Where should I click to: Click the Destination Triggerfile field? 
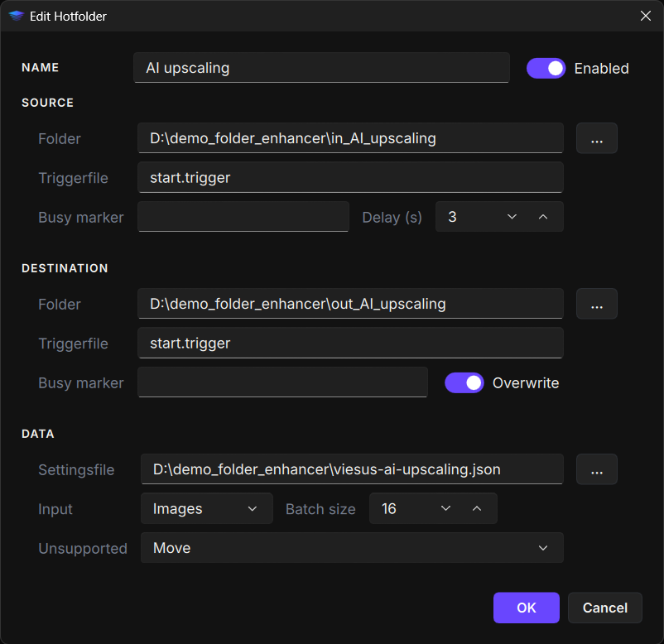(350, 343)
